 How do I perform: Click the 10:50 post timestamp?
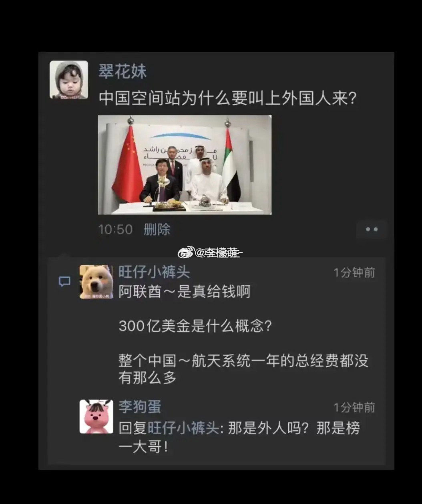point(115,230)
